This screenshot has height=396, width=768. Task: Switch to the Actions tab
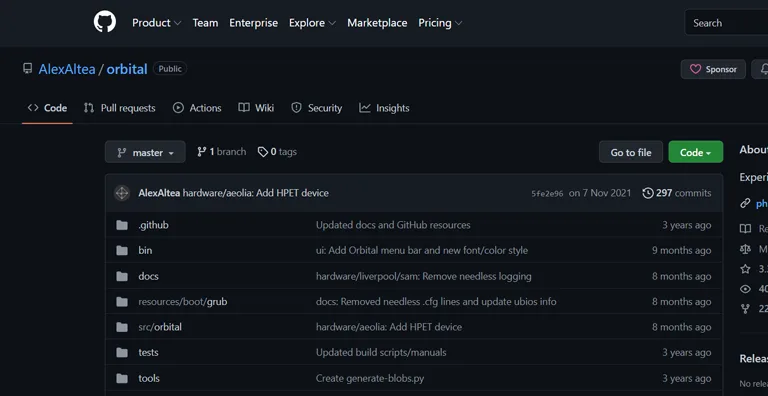tap(197, 108)
